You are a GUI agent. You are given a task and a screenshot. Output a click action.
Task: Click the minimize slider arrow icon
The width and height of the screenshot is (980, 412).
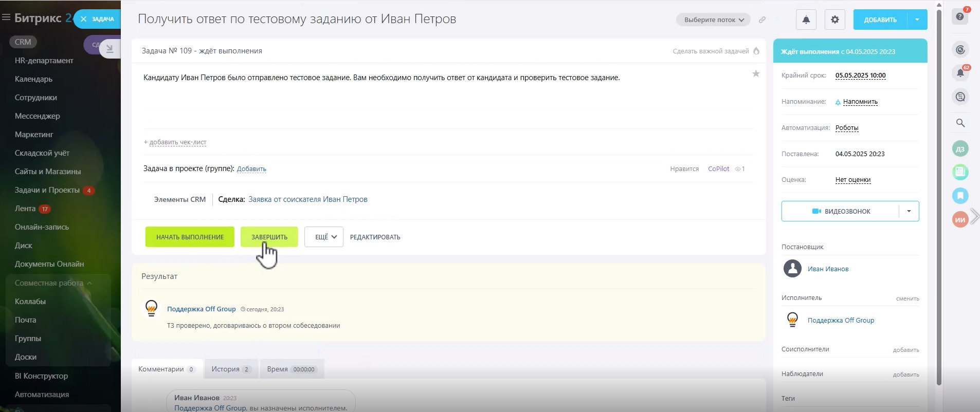coord(110,49)
